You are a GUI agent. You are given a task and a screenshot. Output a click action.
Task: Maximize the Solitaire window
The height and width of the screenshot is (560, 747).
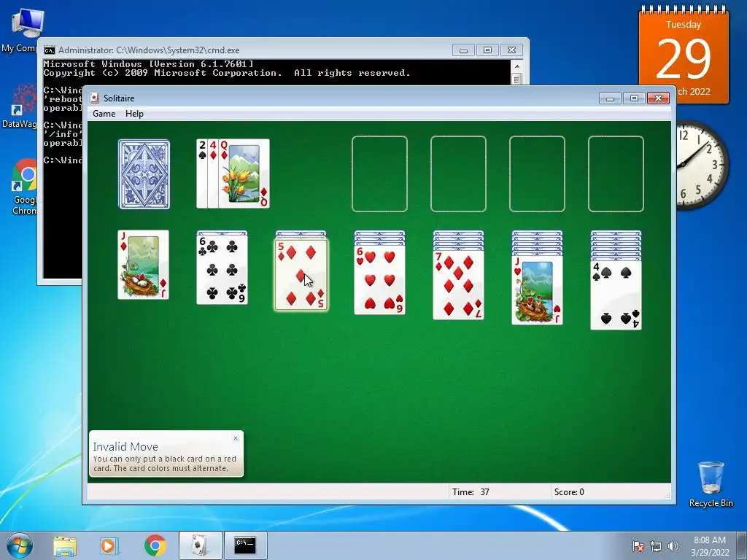point(634,98)
